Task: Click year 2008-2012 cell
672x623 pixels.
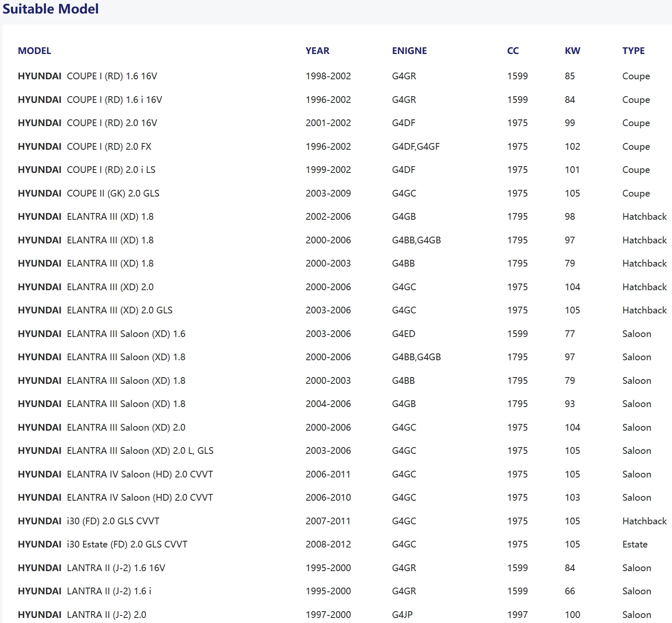Action: (328, 544)
